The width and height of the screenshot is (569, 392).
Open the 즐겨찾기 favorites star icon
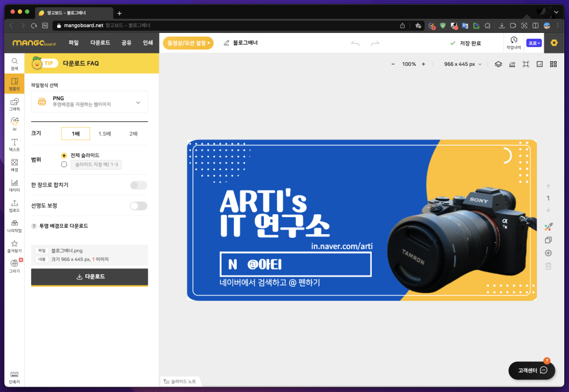pyautogui.click(x=15, y=246)
